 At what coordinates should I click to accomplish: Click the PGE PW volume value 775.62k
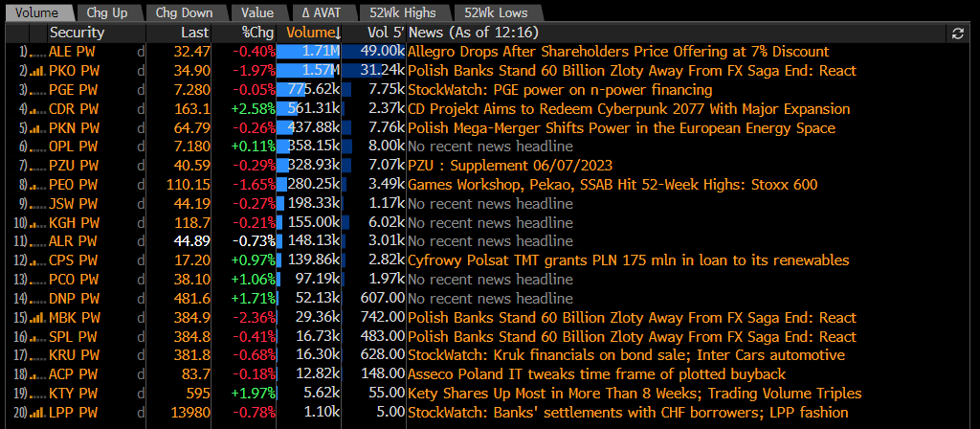(313, 90)
